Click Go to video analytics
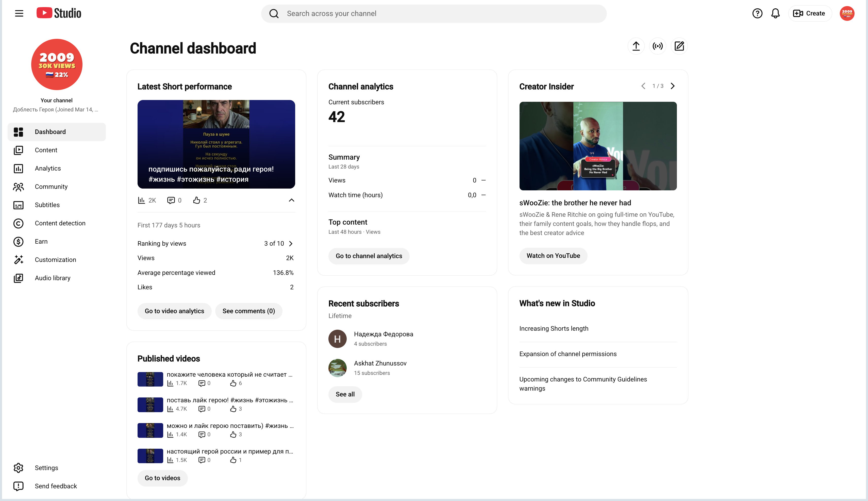This screenshot has width=868, height=501. [174, 311]
